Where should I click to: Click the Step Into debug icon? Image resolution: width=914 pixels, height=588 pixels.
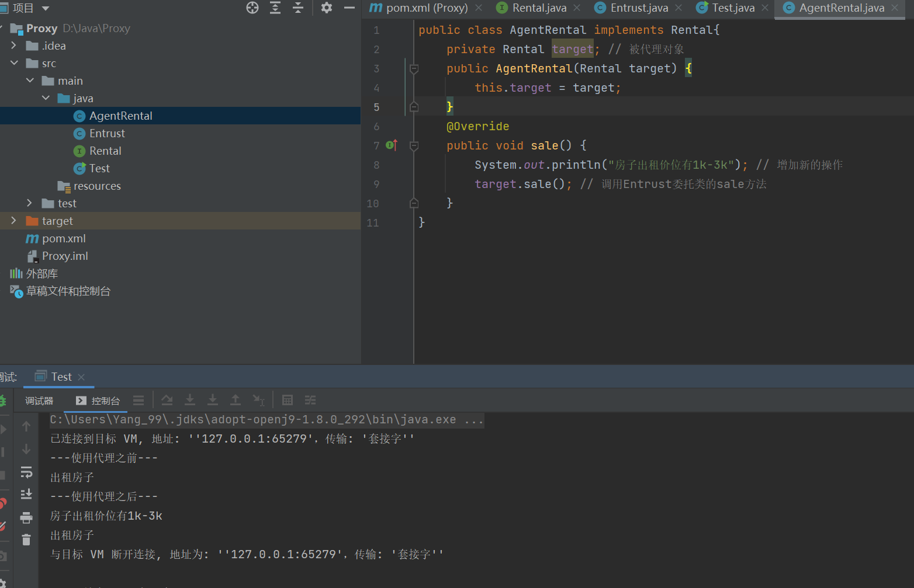(190, 400)
